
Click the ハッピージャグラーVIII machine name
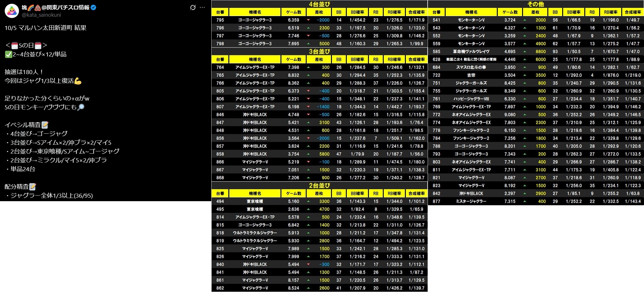(471, 99)
